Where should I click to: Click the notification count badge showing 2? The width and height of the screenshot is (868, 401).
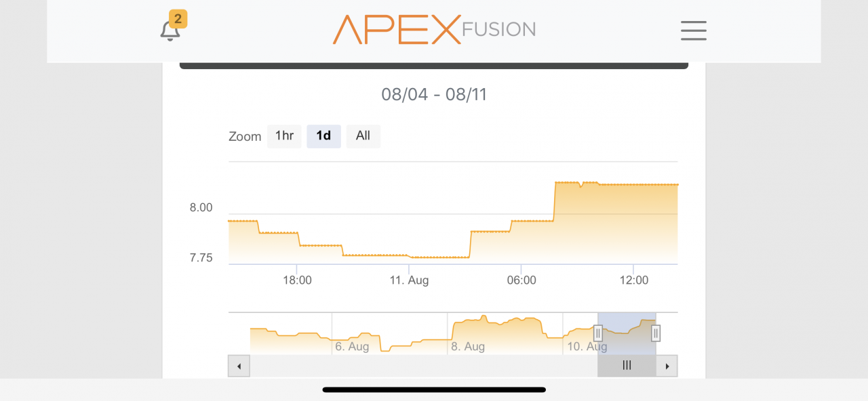178,19
